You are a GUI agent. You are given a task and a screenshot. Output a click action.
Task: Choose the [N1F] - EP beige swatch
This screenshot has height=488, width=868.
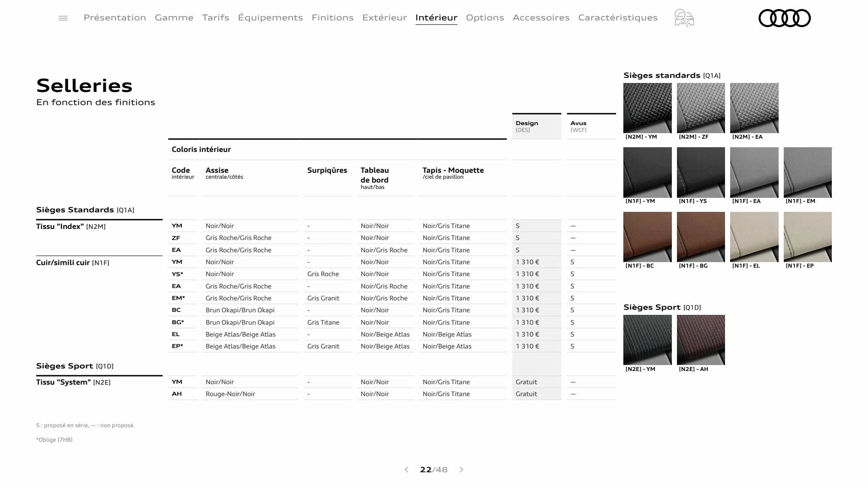click(x=808, y=237)
